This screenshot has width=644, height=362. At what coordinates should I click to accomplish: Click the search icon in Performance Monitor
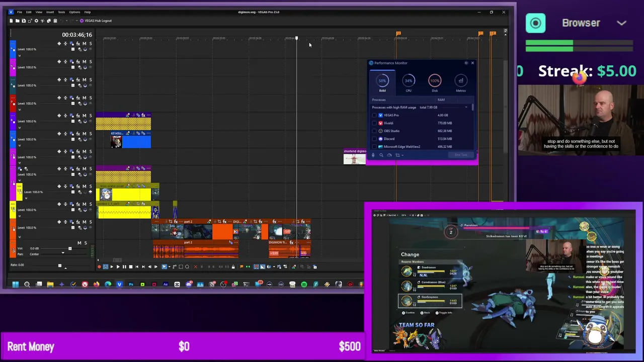click(x=381, y=155)
